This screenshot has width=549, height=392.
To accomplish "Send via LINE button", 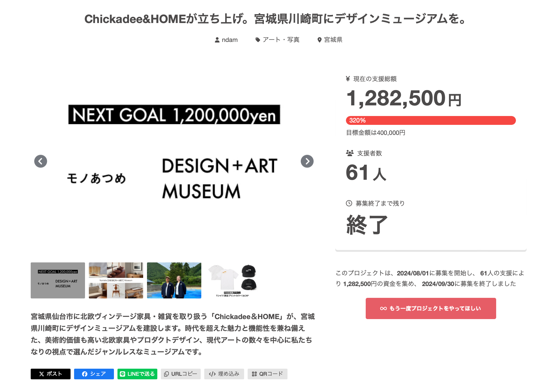I will tap(137, 374).
